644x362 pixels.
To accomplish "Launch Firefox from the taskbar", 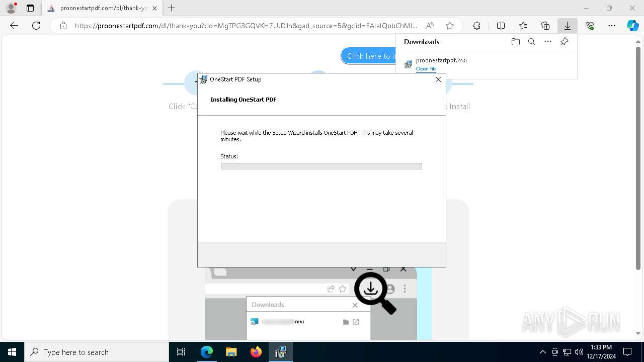I will tap(256, 352).
